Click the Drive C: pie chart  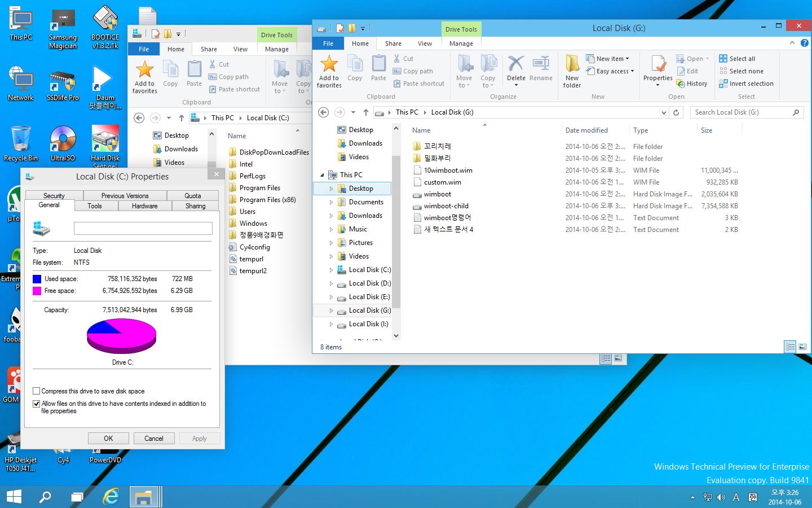[121, 336]
